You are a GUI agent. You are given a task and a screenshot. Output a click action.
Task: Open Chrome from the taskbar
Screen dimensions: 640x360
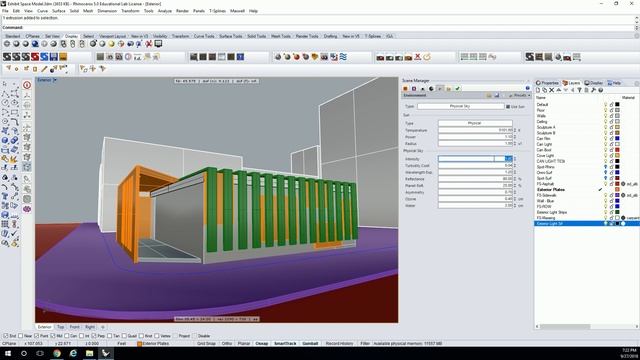(x=57, y=353)
